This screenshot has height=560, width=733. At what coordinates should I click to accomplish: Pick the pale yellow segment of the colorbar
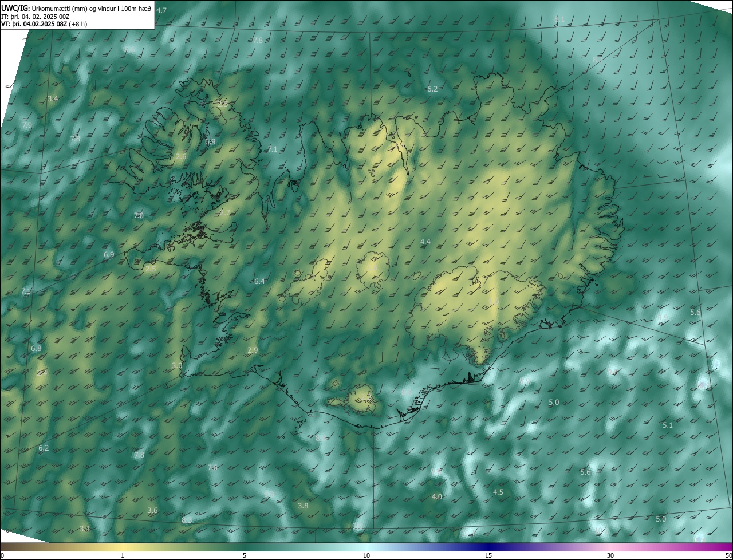[x=123, y=547]
